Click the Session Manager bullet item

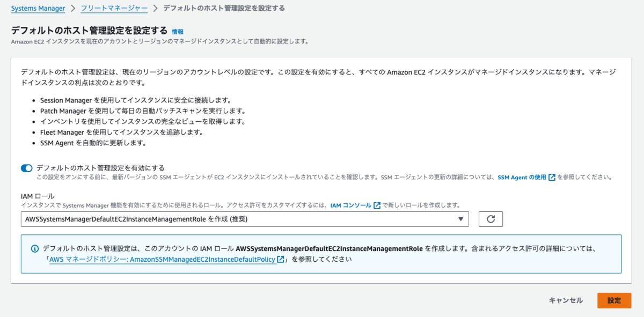[136, 100]
